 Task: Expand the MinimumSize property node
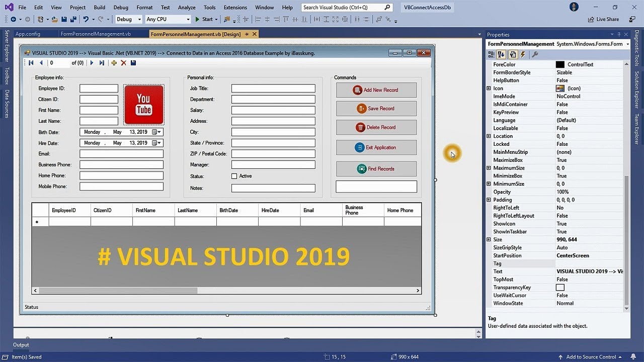click(x=489, y=184)
